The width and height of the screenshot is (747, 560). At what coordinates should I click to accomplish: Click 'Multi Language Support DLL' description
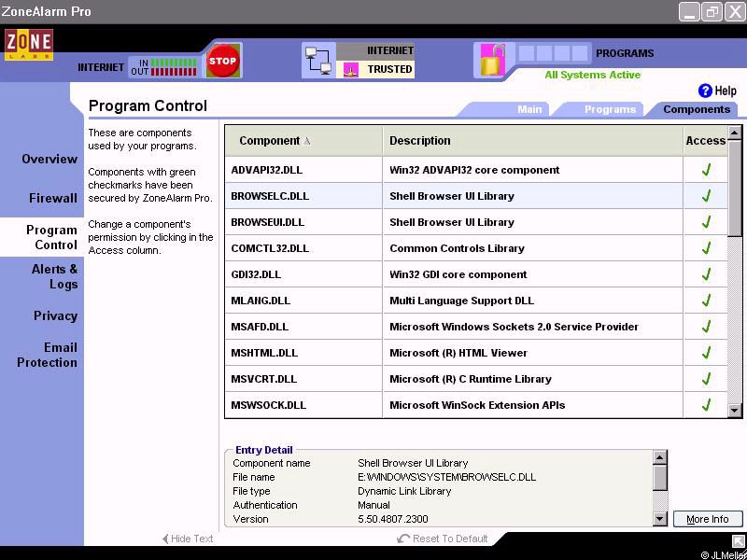461,301
